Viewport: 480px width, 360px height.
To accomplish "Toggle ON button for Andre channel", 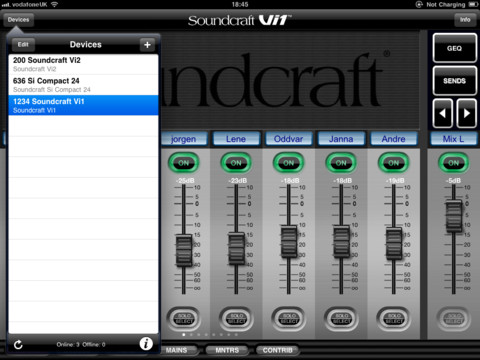I will (x=394, y=163).
